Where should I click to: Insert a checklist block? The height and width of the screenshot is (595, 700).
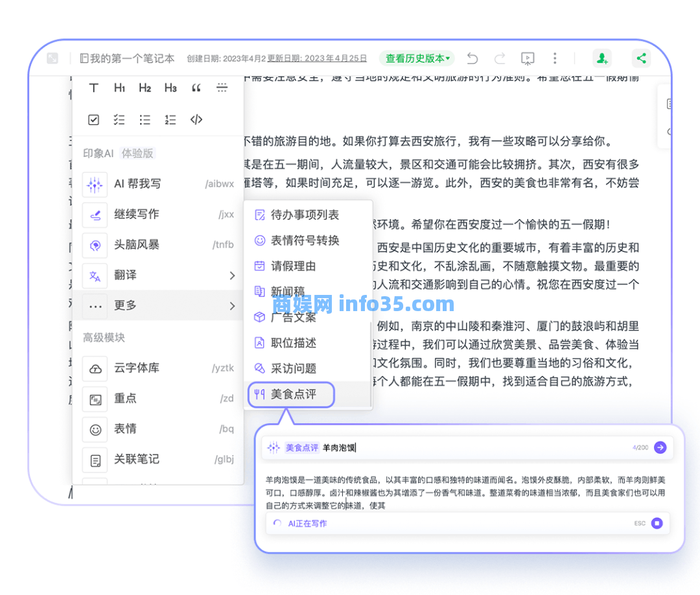119,119
